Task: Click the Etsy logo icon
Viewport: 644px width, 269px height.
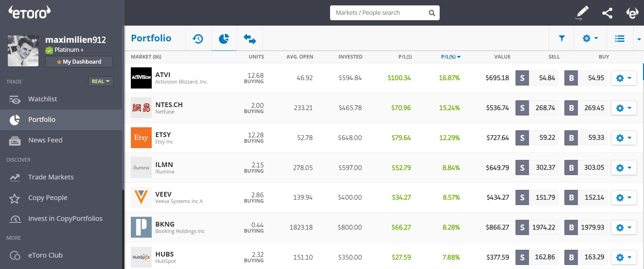Action: pos(141,138)
